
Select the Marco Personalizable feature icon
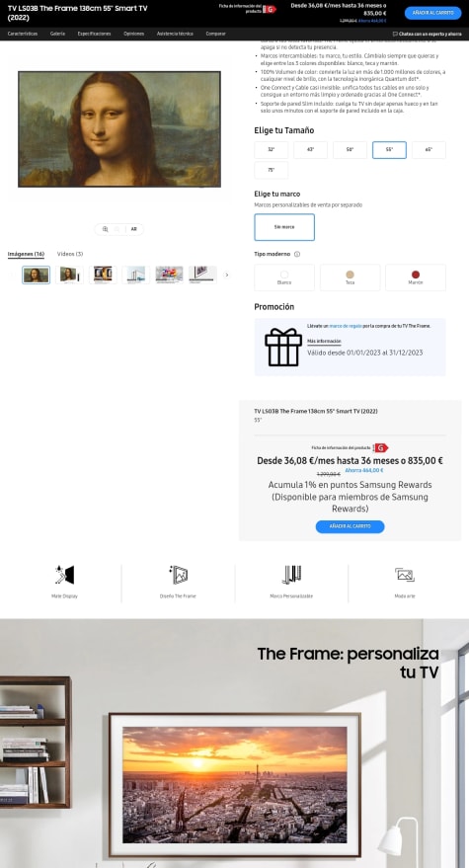[x=291, y=575]
